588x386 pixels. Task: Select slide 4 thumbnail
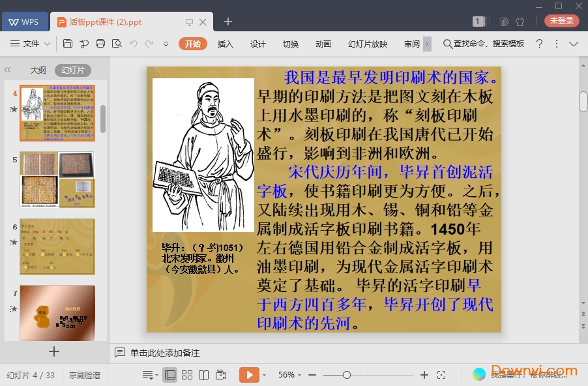(57, 113)
